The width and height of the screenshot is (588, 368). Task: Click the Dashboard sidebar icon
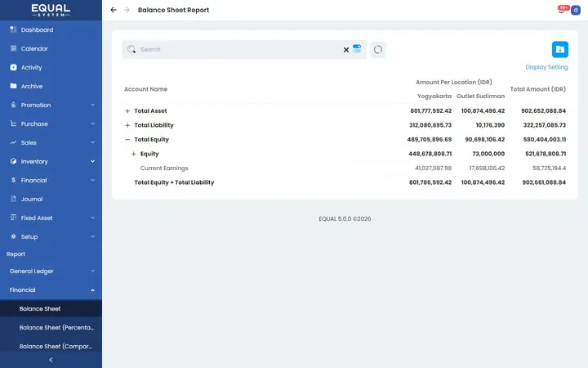click(x=14, y=29)
